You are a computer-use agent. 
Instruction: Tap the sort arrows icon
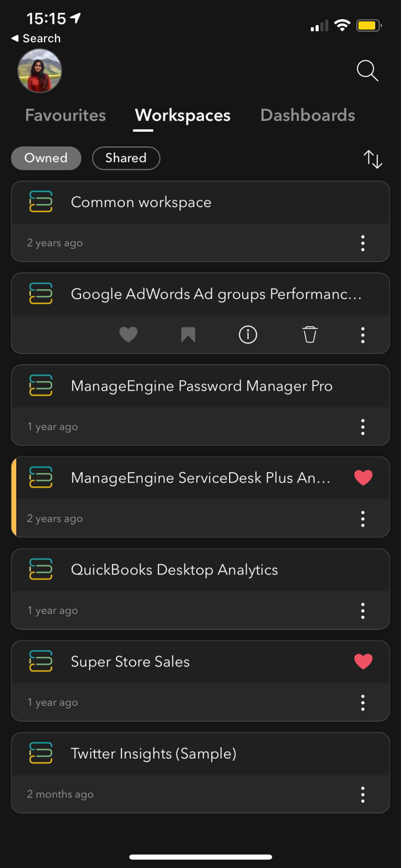pyautogui.click(x=373, y=159)
